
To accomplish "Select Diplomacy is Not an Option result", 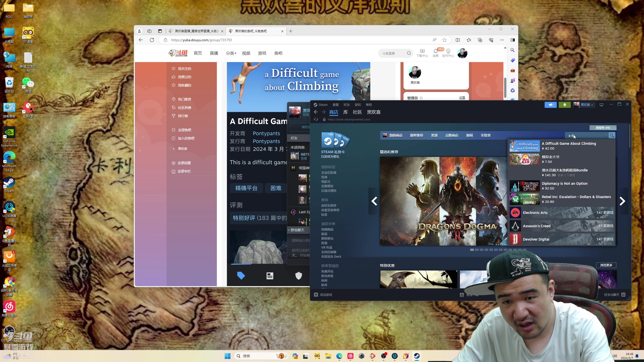I will coord(561,186).
